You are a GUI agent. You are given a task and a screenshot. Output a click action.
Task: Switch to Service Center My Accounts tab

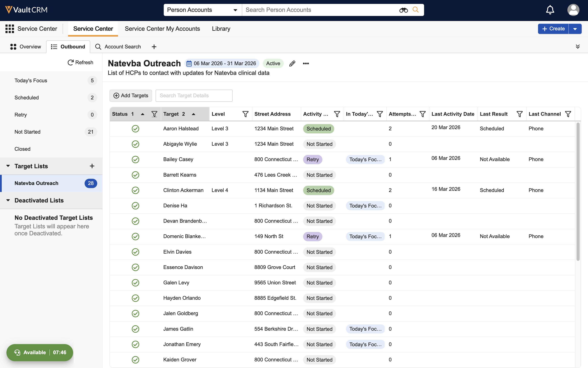162,29
